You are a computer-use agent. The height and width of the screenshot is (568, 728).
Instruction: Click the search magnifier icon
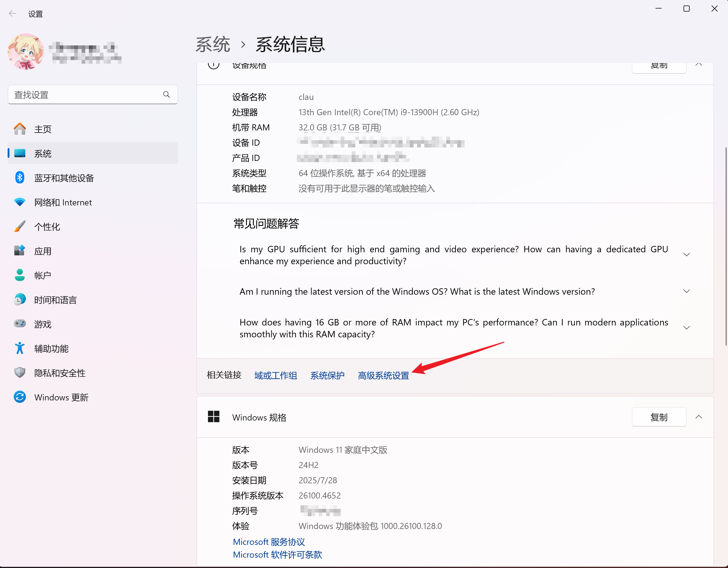click(x=166, y=95)
